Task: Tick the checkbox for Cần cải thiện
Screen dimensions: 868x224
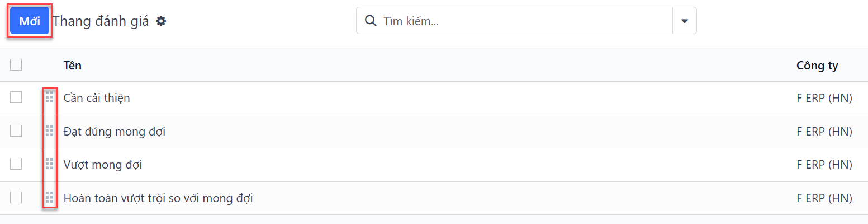Action: click(x=16, y=97)
